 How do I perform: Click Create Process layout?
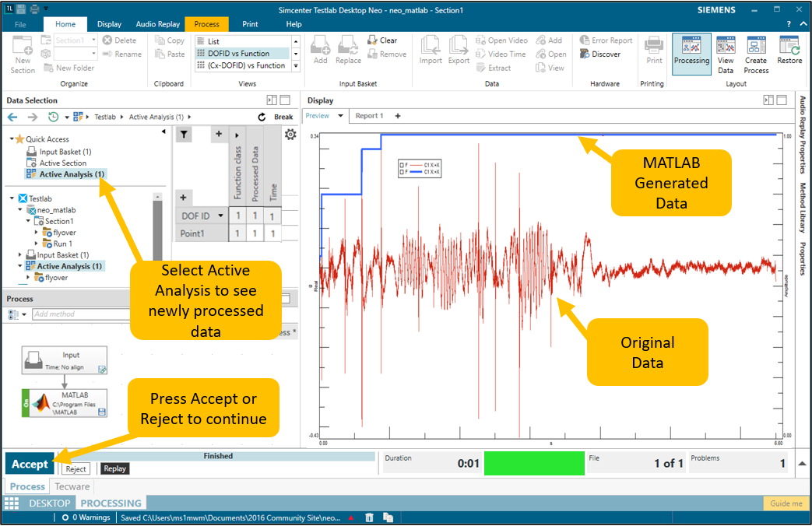coord(756,54)
